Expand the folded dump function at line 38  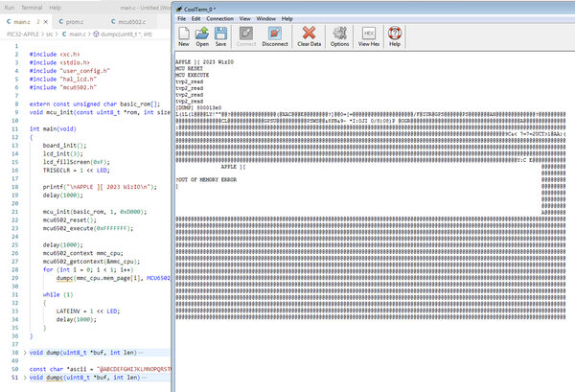pos(25,353)
